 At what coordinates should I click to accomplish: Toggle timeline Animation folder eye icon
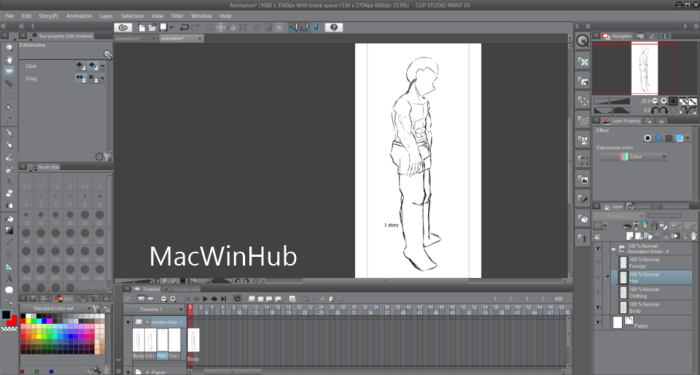[129, 322]
